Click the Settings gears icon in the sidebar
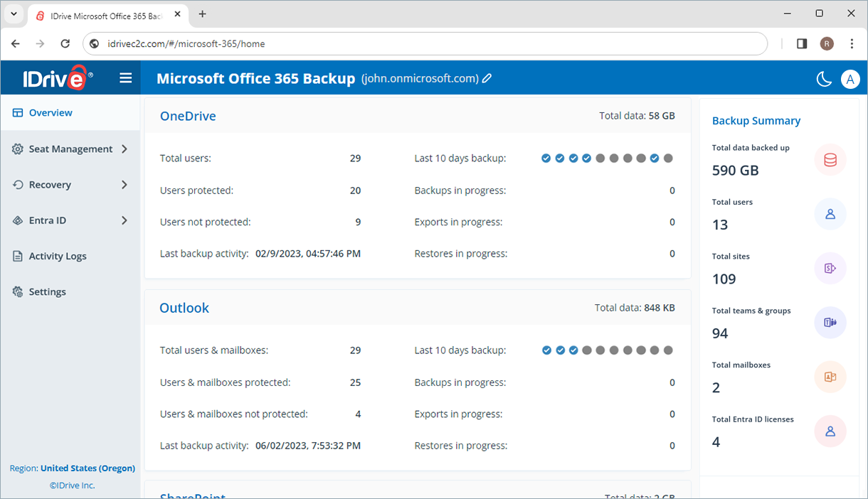868x499 pixels. pos(18,292)
